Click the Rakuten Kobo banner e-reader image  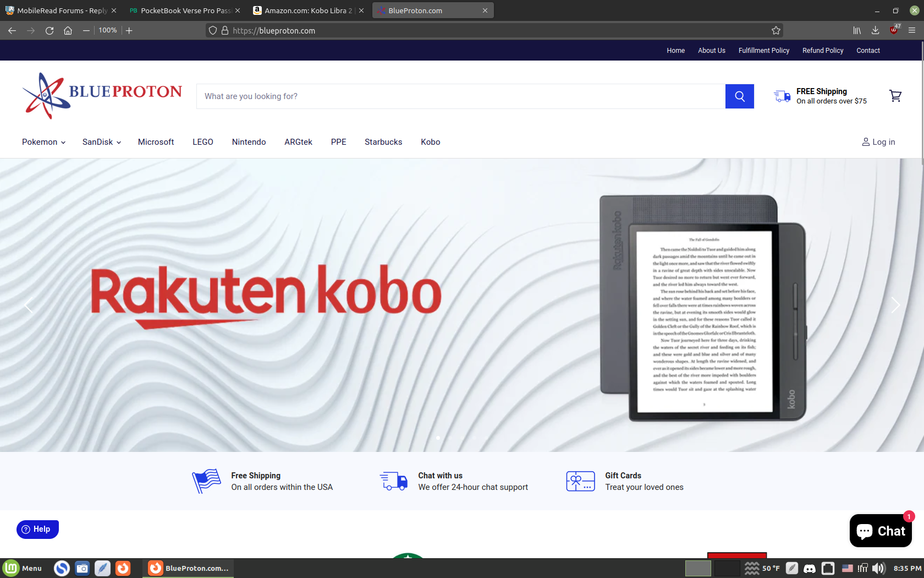pyautogui.click(x=702, y=308)
